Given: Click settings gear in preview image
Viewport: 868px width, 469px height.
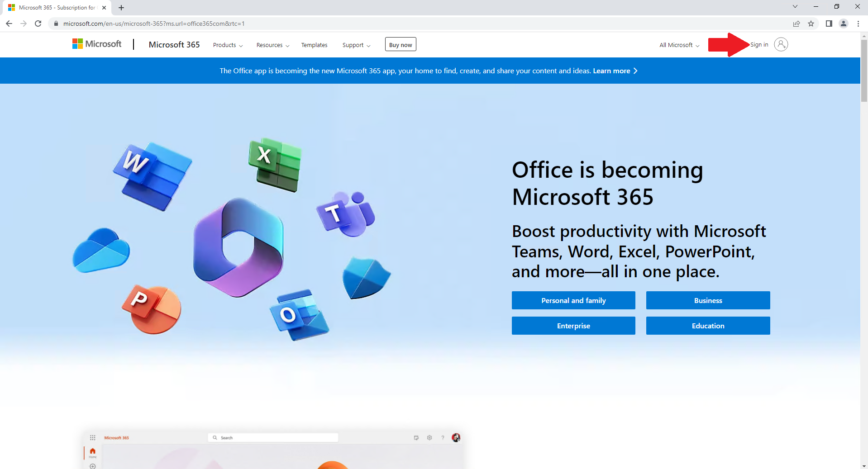Looking at the screenshot, I should coord(429,437).
